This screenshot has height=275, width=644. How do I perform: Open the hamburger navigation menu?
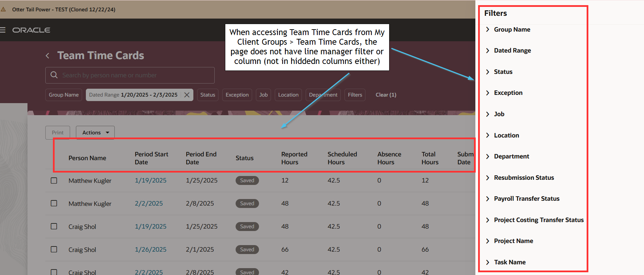coord(3,30)
